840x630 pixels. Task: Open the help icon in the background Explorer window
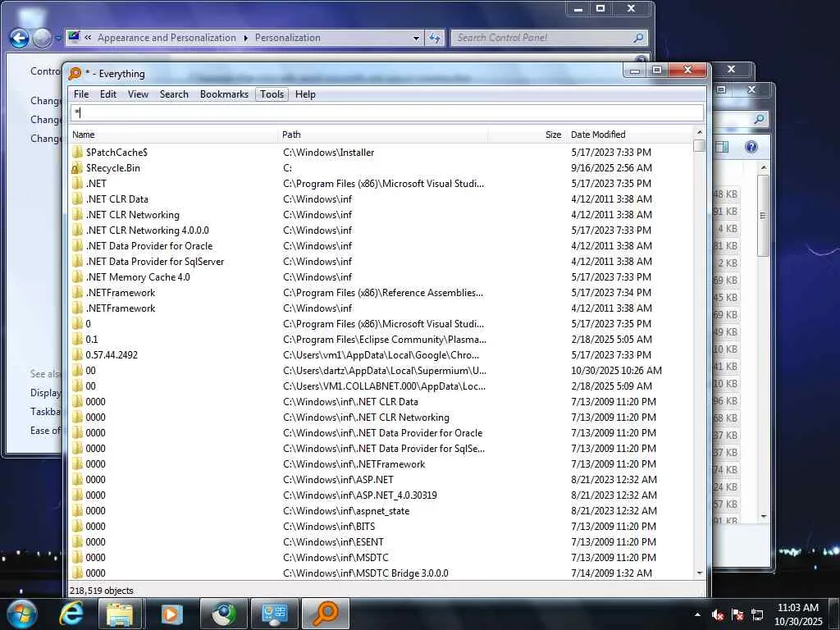(751, 147)
